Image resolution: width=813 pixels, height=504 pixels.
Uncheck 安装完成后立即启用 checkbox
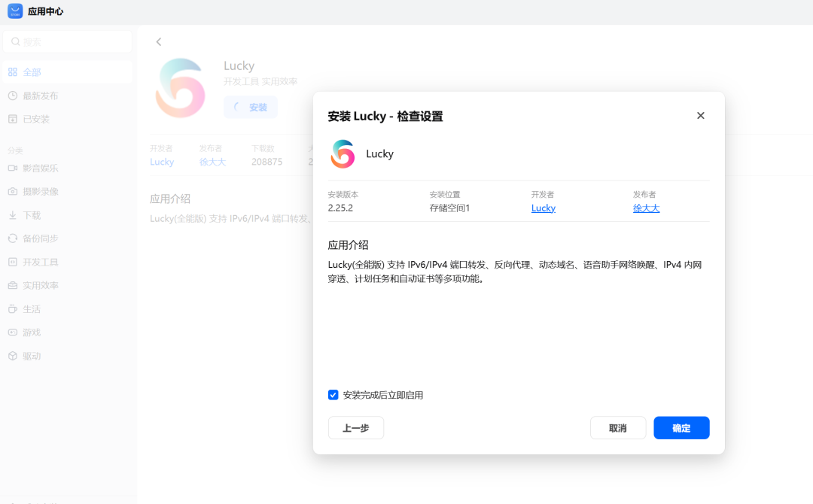[333, 395]
